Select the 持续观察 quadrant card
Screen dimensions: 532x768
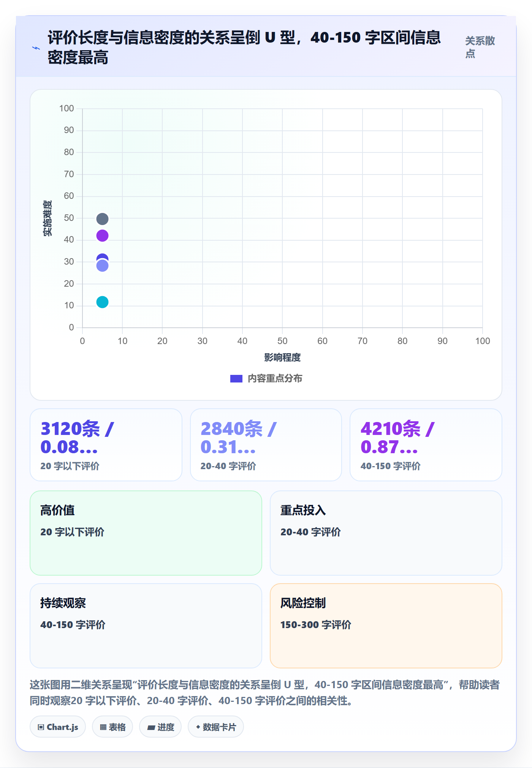point(146,626)
